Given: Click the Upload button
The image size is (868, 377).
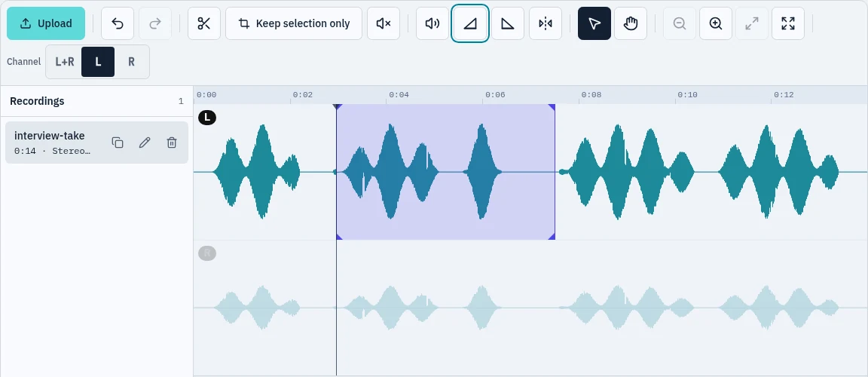Looking at the screenshot, I should pos(46,23).
